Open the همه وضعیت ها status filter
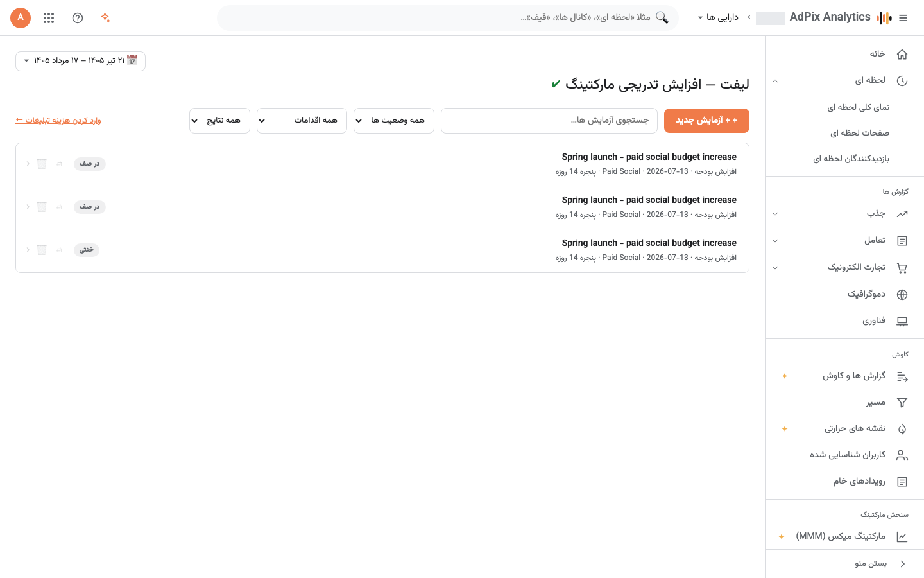Image resolution: width=924 pixels, height=578 pixels. coord(394,121)
